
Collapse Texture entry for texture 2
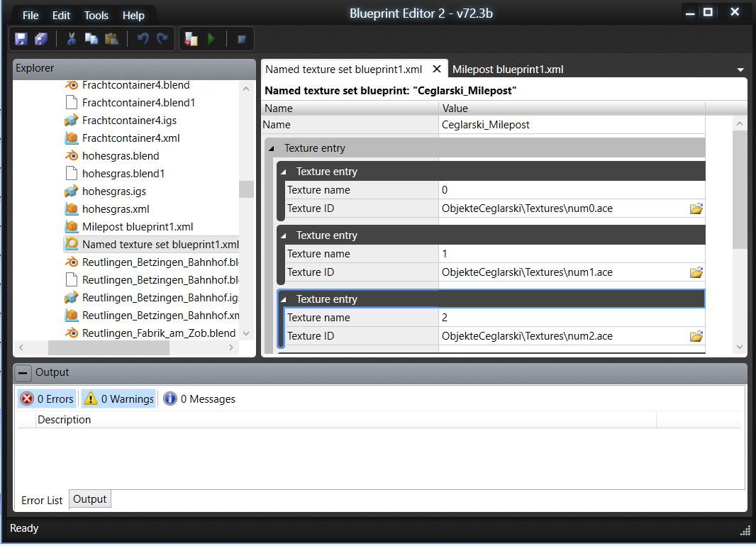pos(284,299)
